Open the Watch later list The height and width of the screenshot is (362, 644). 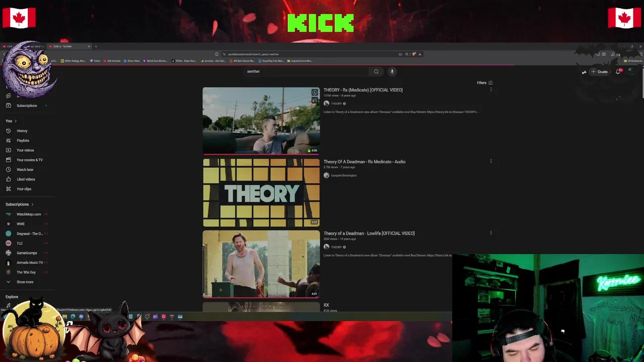25,169
